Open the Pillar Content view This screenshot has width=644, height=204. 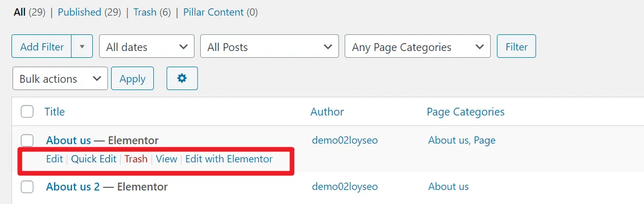214,11
